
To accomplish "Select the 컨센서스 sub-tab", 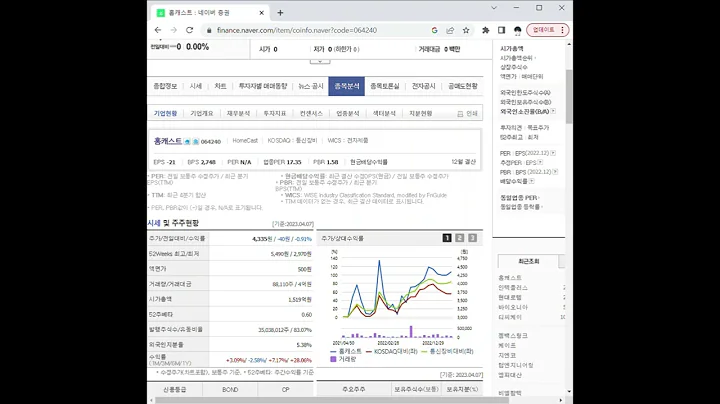I will click(x=311, y=113).
